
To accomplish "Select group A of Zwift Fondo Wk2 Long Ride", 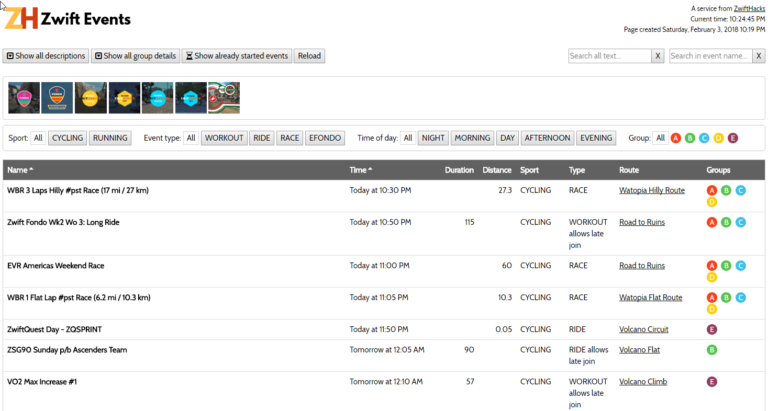I will (x=712, y=222).
